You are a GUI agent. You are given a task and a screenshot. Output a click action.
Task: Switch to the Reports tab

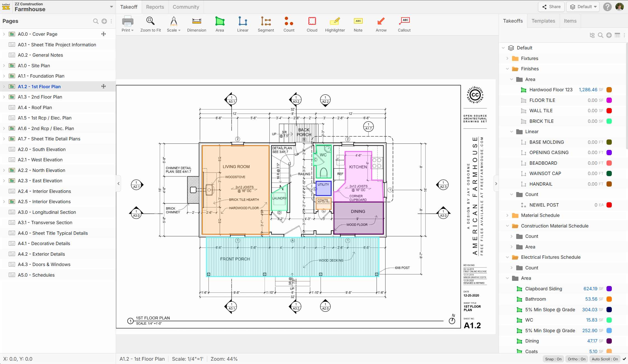point(155,7)
